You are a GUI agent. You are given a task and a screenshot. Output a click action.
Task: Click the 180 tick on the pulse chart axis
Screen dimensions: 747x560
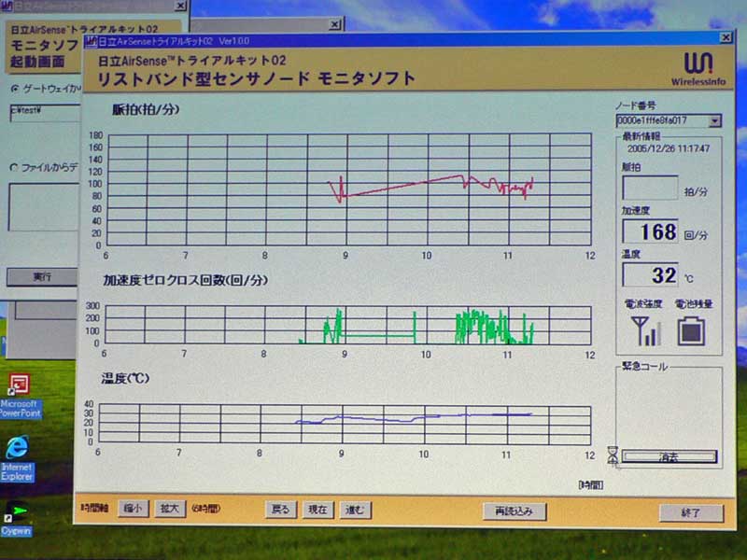point(95,135)
